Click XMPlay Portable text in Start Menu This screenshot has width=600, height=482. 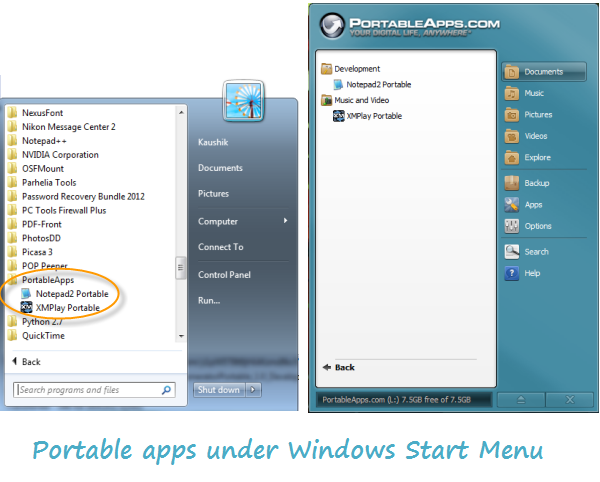[68, 308]
